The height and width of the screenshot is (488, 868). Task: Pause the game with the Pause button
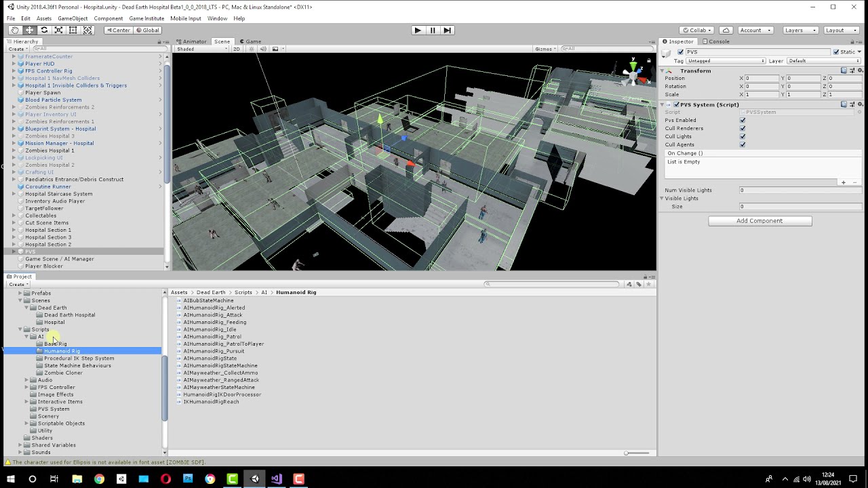[433, 30]
